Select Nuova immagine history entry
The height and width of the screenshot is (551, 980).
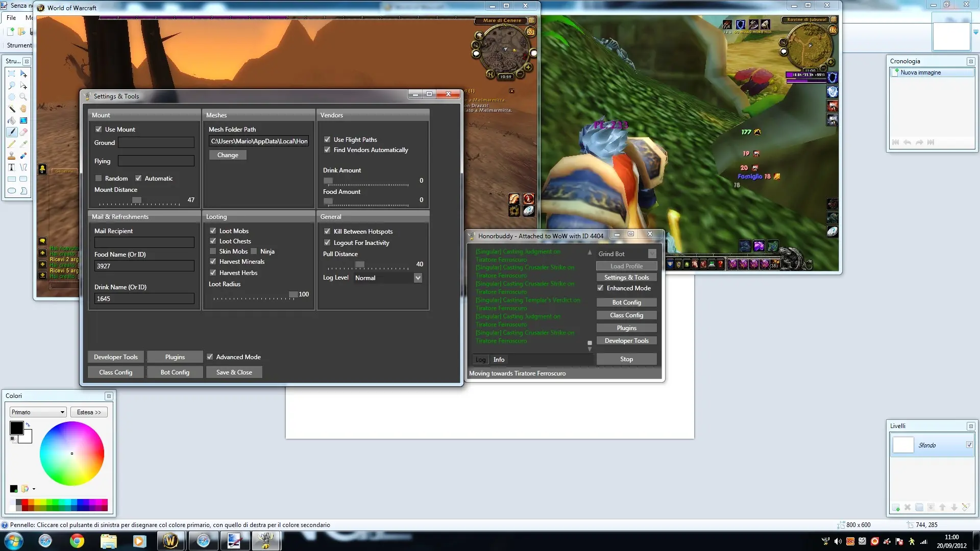point(932,72)
